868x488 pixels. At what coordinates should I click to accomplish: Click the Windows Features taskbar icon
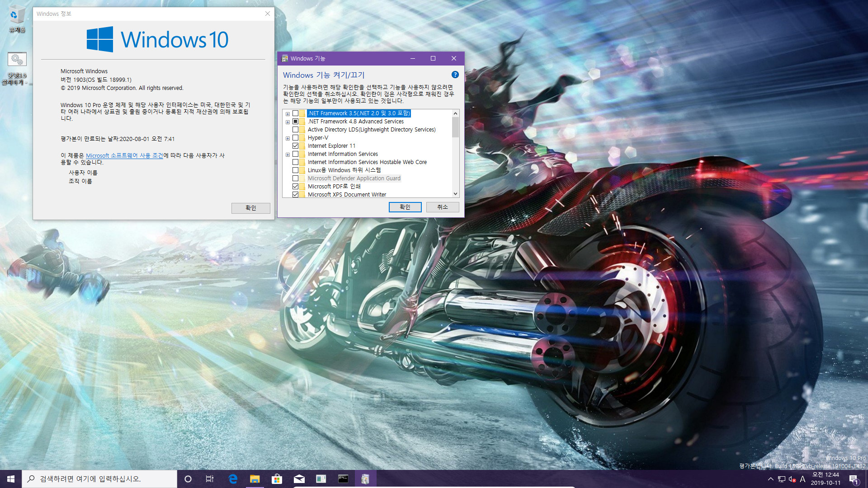coord(365,479)
